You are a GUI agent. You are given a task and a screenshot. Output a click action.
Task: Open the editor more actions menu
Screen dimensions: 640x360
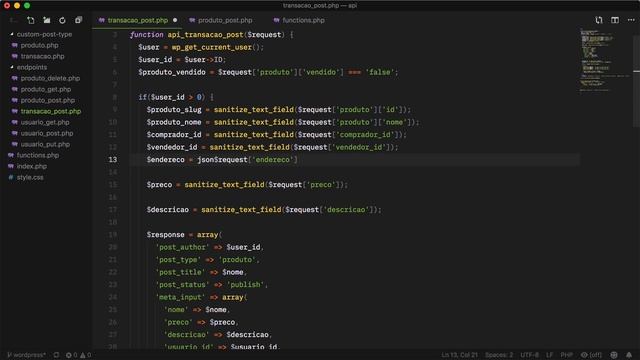(631, 20)
